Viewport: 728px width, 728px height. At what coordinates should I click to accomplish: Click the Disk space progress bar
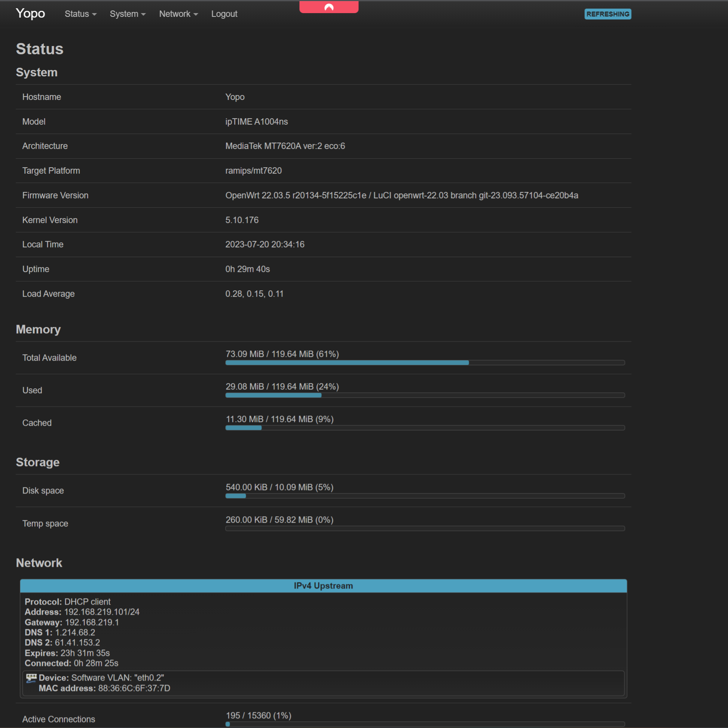425,496
